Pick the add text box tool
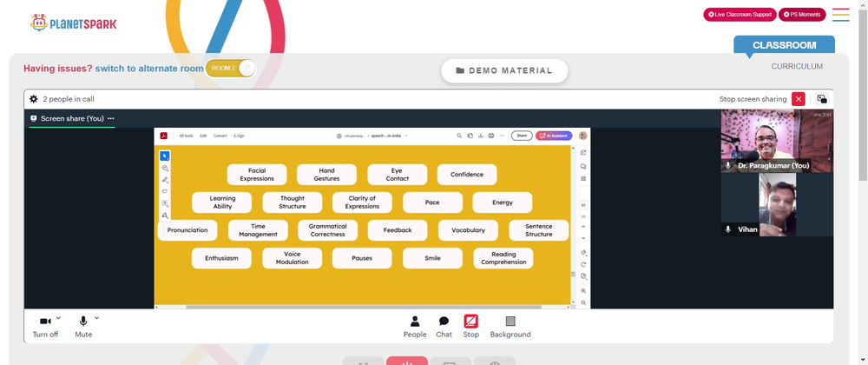Image resolution: width=868 pixels, height=365 pixels. pos(165,203)
